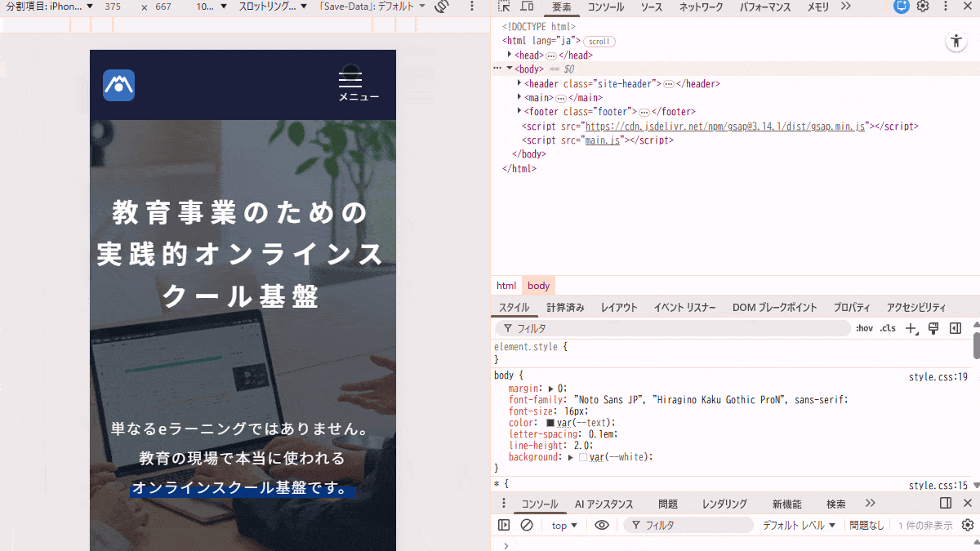The image size is (980, 551).
Task: Switch to the ネットワーク tab
Action: [x=701, y=7]
